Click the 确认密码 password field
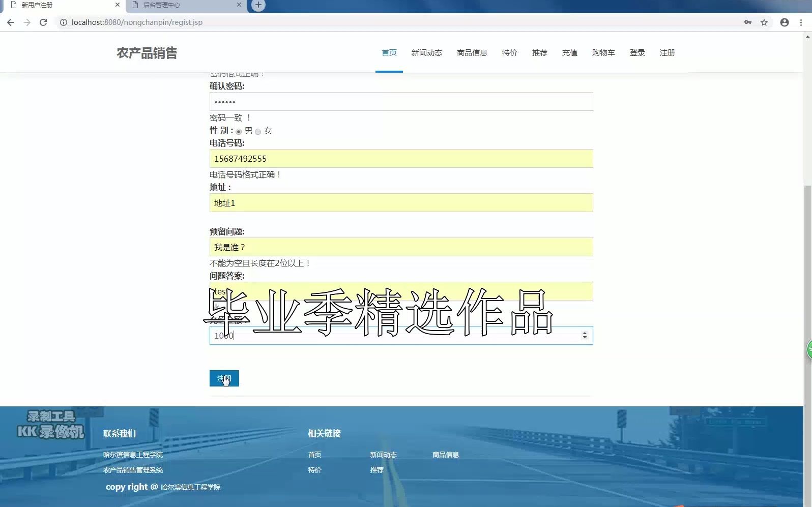This screenshot has width=812, height=507. 401,102
